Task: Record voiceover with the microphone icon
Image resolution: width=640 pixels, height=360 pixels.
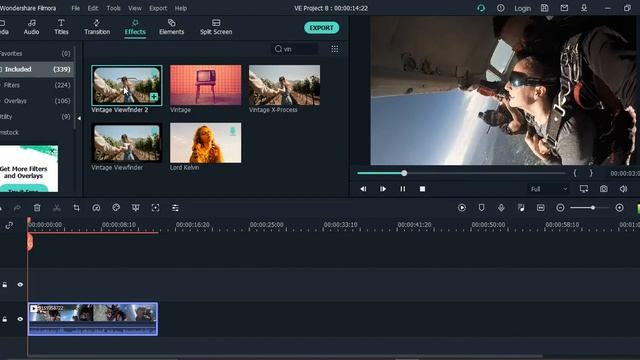Action: [501, 208]
